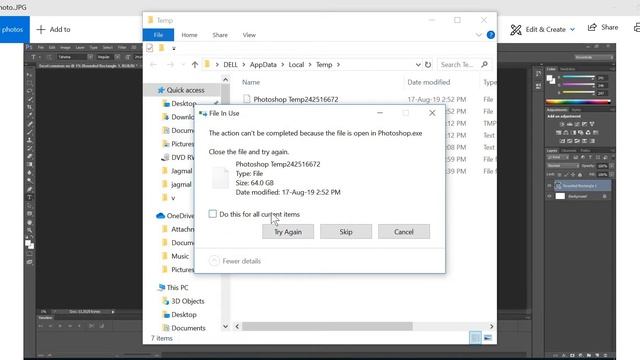The height and width of the screenshot is (360, 640).
Task: Check 'Do this for all current items'
Action: point(213,214)
